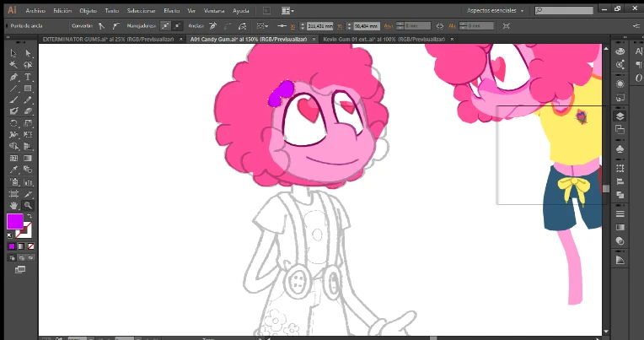Choose the Blob Brush tool
644x340 pixels.
point(13,111)
